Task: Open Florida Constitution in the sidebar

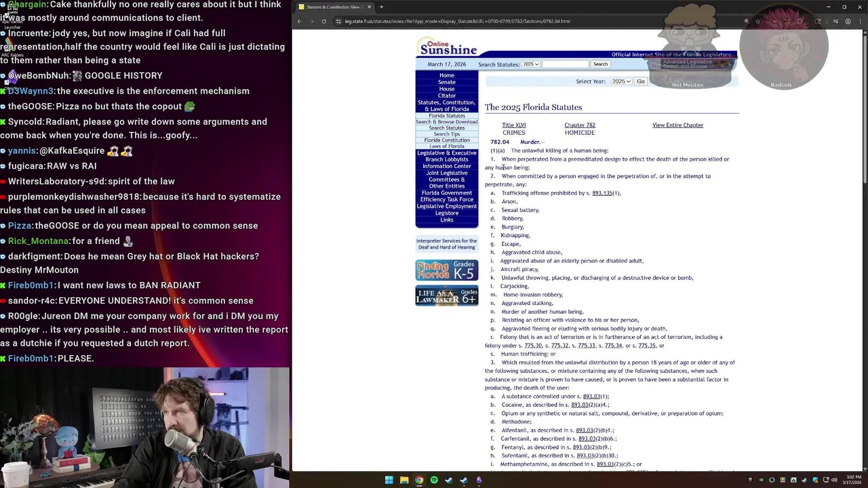Action: tap(447, 140)
